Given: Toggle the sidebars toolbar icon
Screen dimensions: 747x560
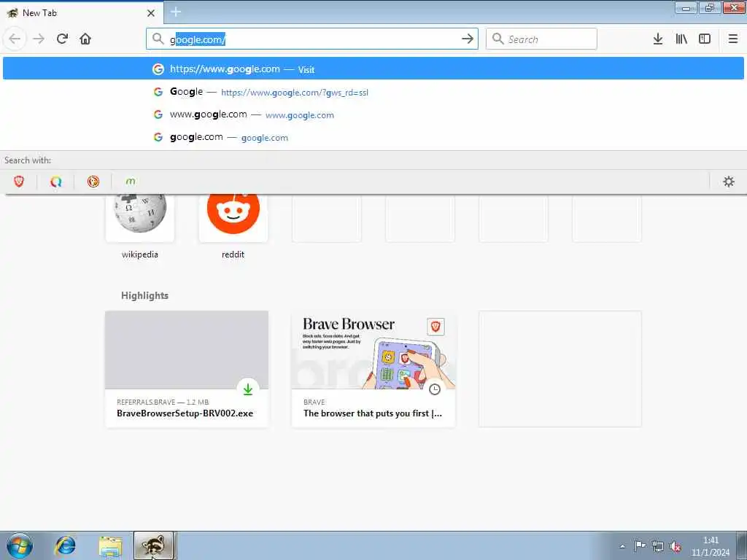Looking at the screenshot, I should [705, 39].
